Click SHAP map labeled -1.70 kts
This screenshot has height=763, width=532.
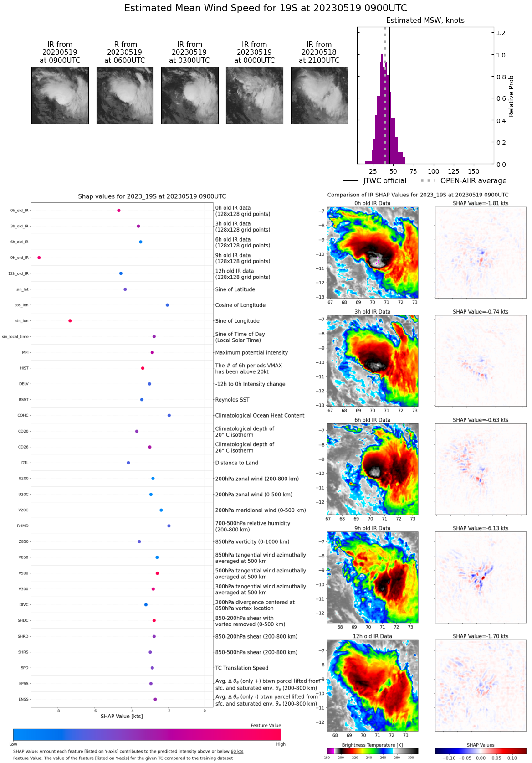coord(481,685)
